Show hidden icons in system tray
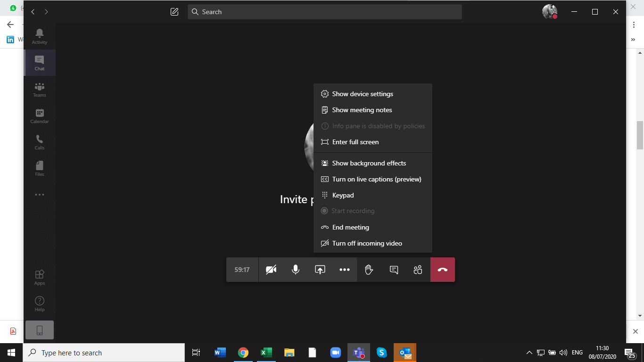 pos(529,353)
